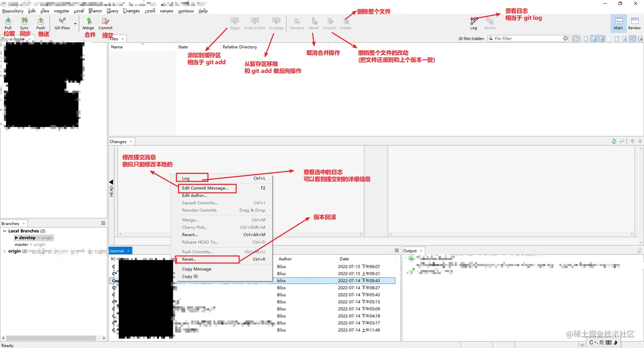Click inside the File Filter input field
The width and height of the screenshot is (644, 348).
click(x=528, y=38)
